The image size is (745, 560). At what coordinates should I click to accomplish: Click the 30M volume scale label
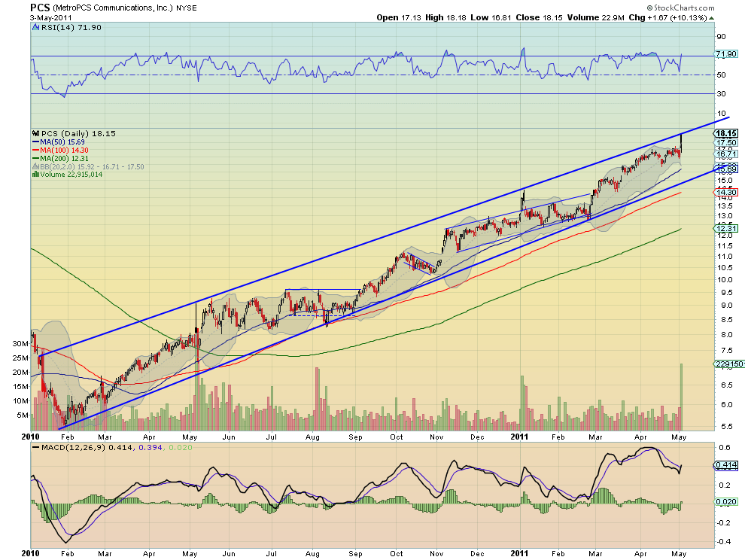pyautogui.click(x=20, y=343)
